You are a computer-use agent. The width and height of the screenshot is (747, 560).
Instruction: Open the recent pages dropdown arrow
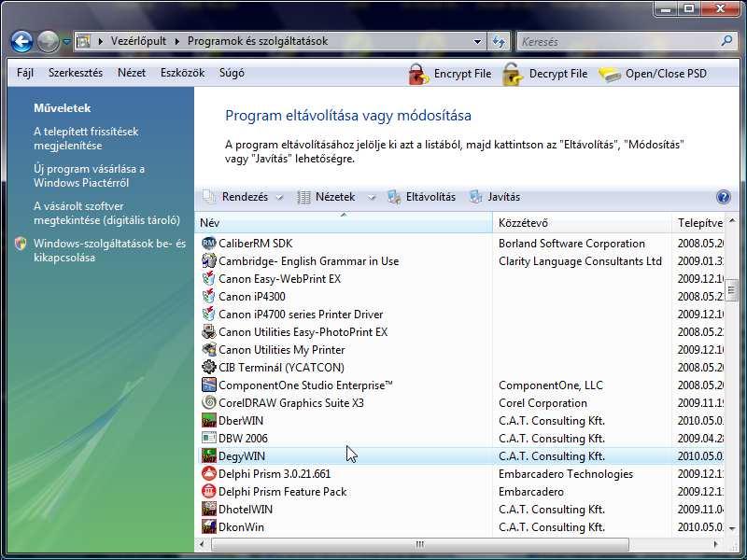[x=66, y=42]
